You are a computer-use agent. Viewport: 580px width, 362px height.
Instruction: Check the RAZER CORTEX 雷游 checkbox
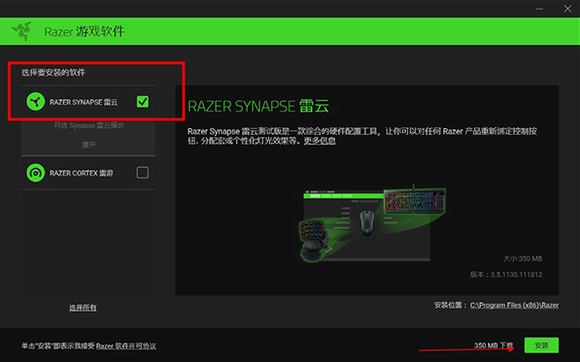tap(143, 173)
